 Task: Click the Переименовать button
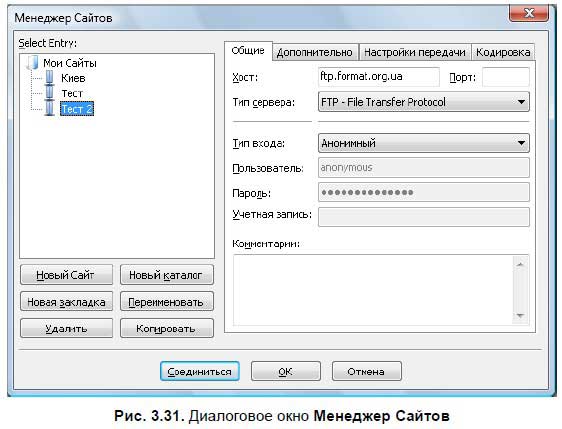[167, 302]
